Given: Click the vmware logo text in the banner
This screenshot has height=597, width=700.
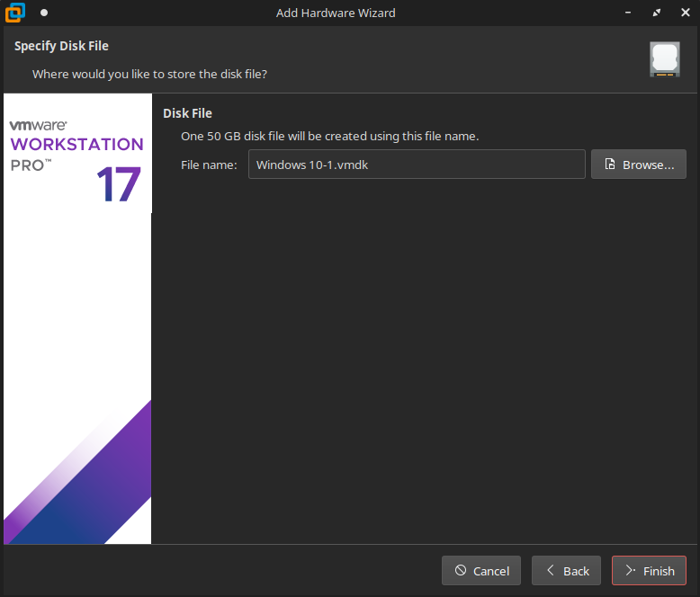Looking at the screenshot, I should tap(38, 126).
